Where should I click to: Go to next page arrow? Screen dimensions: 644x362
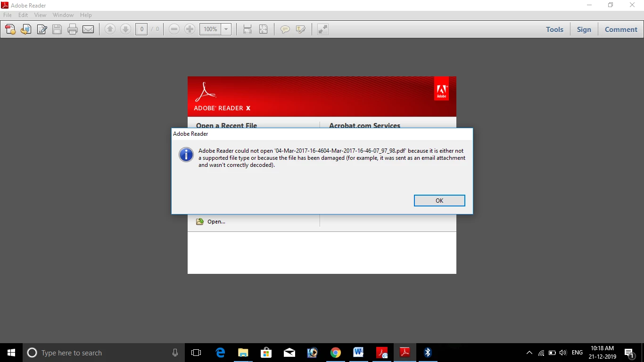point(125,29)
